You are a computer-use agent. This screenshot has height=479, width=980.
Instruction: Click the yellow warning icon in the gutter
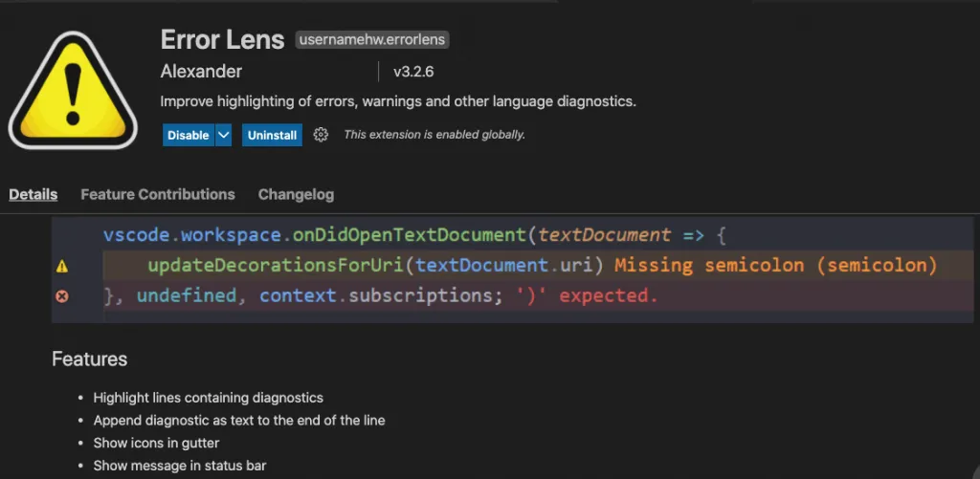(62, 267)
